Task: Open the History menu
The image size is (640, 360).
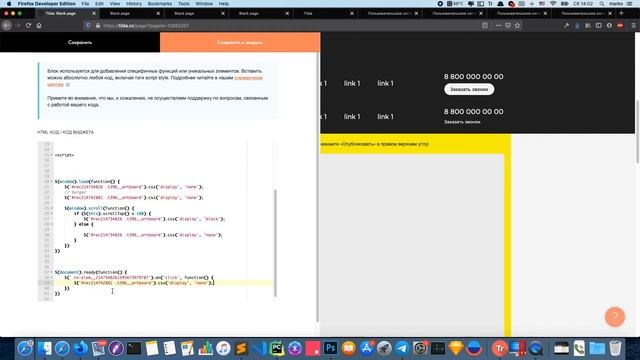Action: click(x=133, y=4)
